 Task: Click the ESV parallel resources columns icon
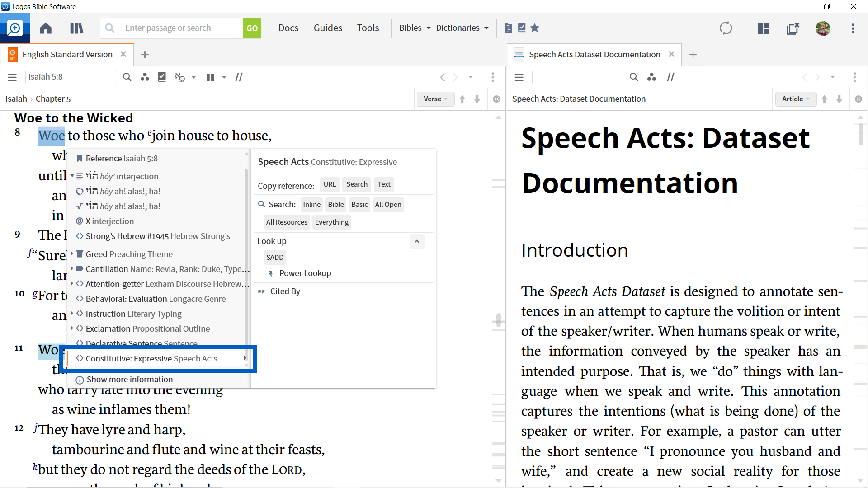click(x=210, y=77)
